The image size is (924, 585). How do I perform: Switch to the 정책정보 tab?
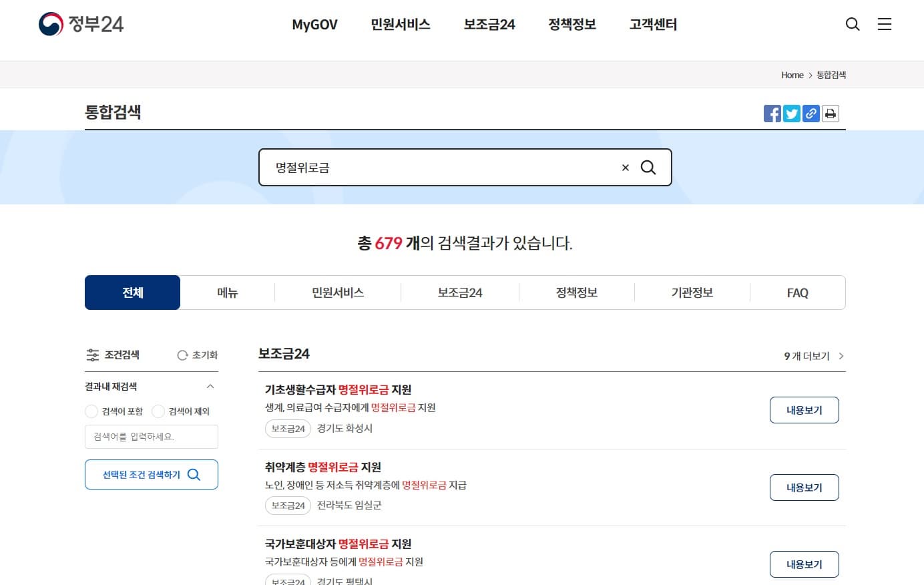point(576,292)
